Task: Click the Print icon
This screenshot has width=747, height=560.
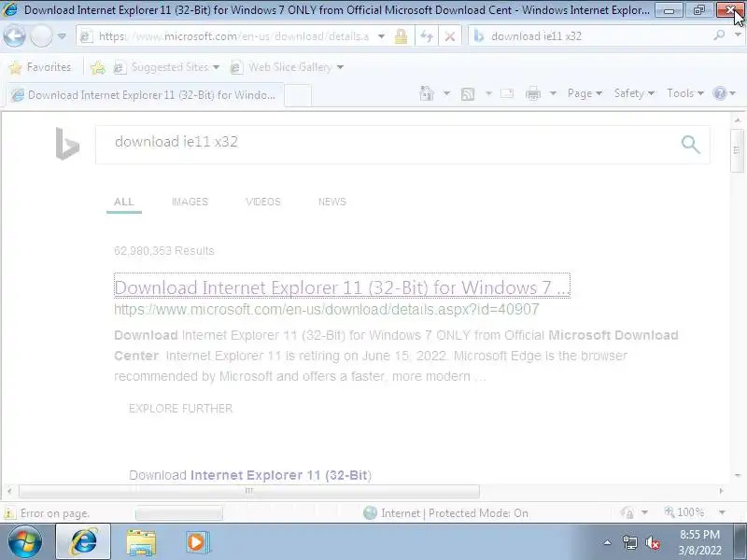Action: (x=533, y=93)
